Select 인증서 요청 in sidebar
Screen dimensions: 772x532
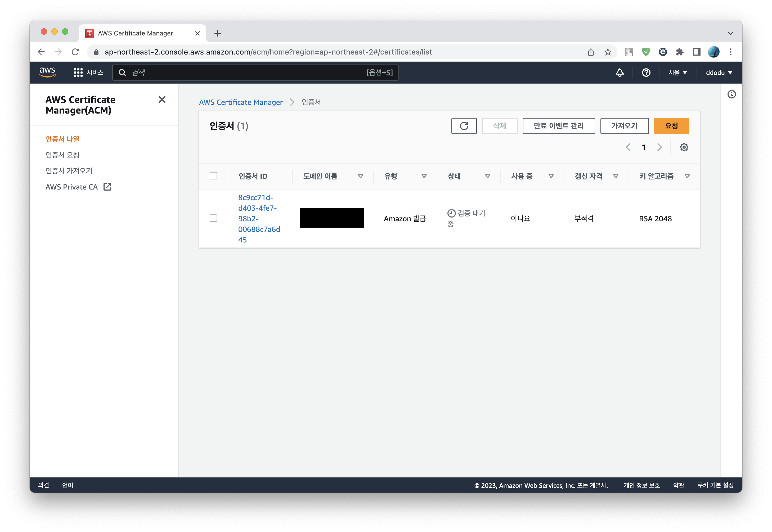pyautogui.click(x=62, y=155)
